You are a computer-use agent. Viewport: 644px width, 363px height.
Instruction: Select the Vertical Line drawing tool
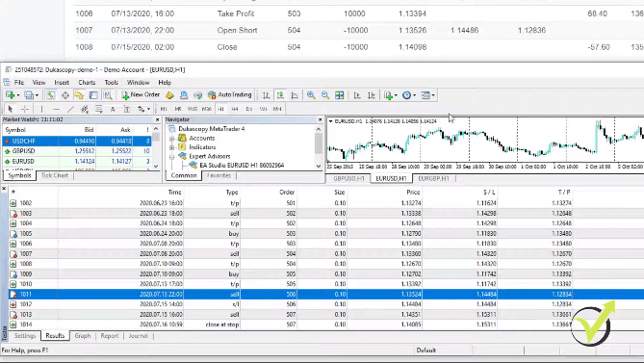[41, 109]
